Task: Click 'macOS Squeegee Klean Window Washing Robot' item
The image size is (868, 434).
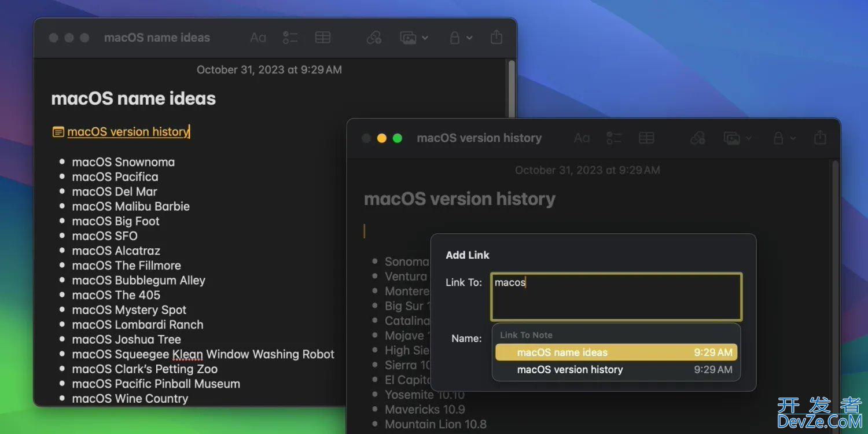Action: 203,354
